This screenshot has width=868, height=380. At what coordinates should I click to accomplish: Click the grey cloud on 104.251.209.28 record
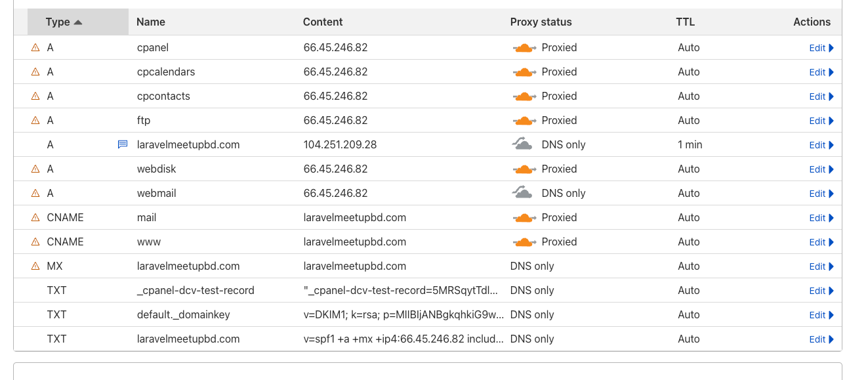pos(522,144)
